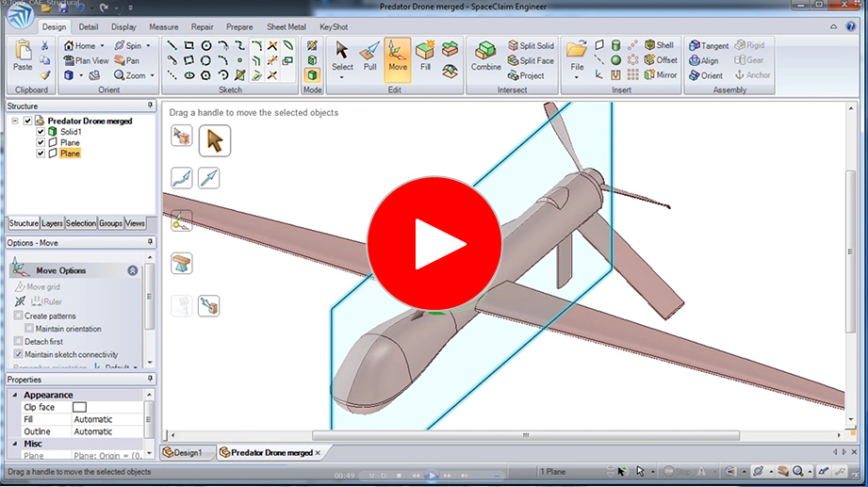Apply the Tangent assembly condition

[x=709, y=45]
